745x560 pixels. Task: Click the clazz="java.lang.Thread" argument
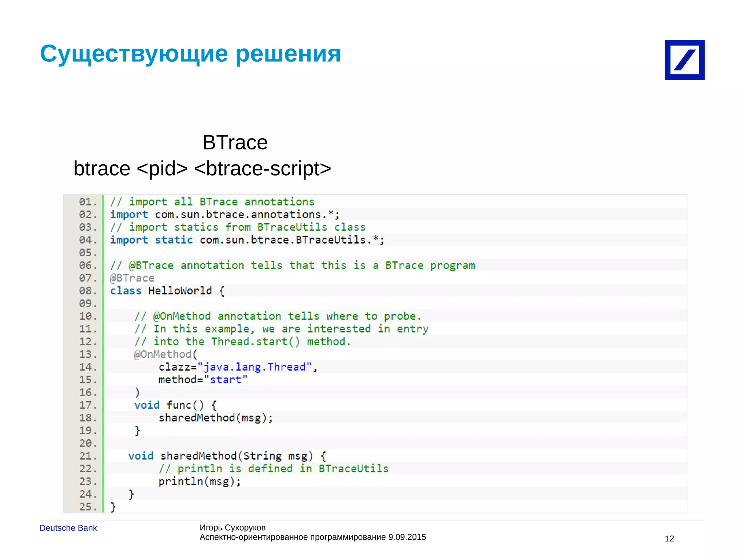coord(238,367)
